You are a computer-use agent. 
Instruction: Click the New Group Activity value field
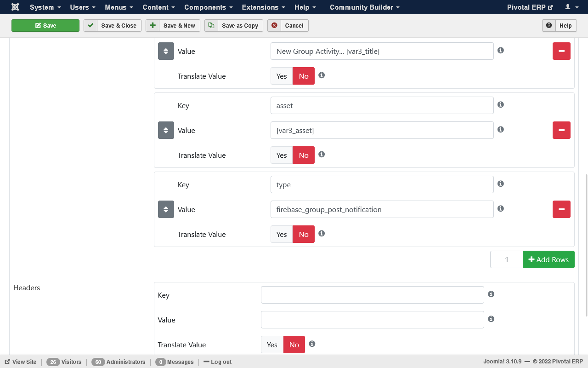(x=382, y=51)
